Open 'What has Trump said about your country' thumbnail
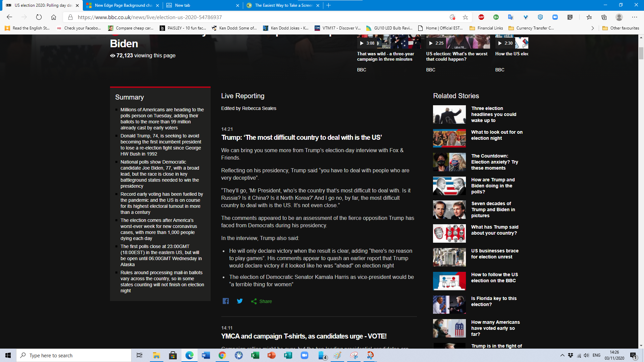Screen dimensions: 644x362 (449, 233)
